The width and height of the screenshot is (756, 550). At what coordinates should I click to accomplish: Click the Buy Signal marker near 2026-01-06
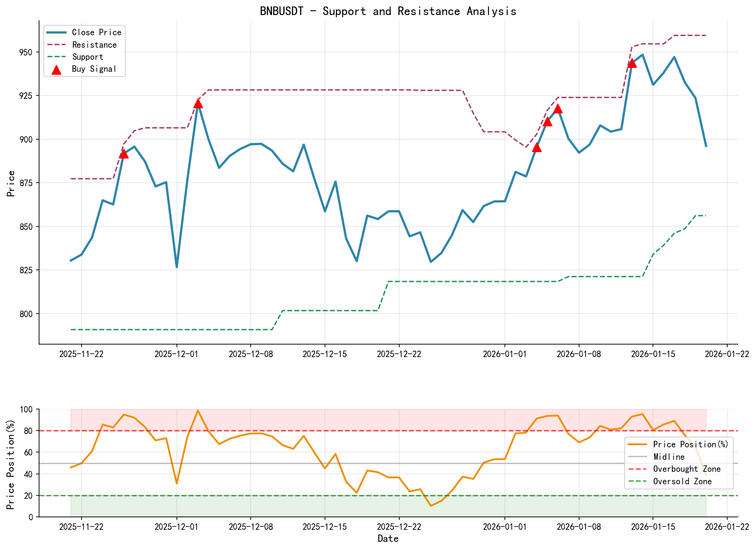click(x=559, y=109)
